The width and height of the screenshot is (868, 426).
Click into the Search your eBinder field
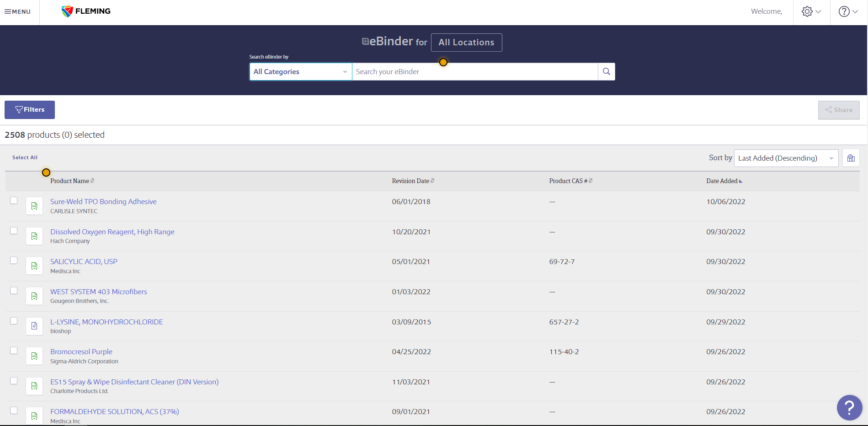474,72
